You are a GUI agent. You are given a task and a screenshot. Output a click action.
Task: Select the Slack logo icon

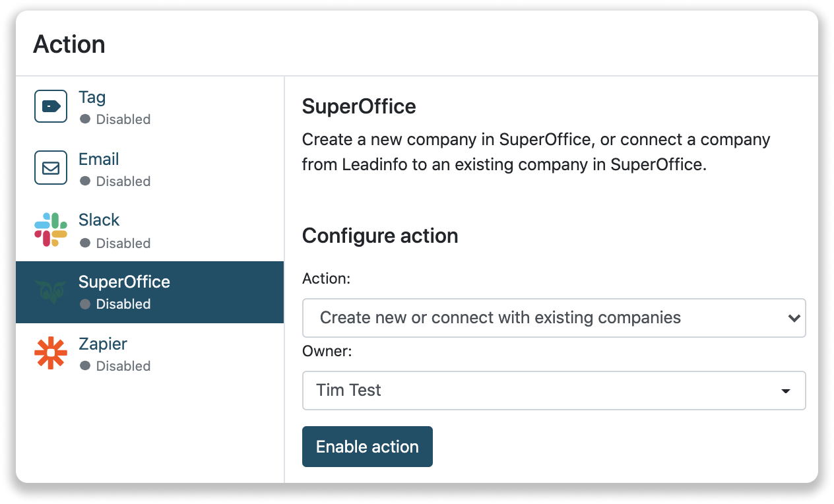[50, 229]
